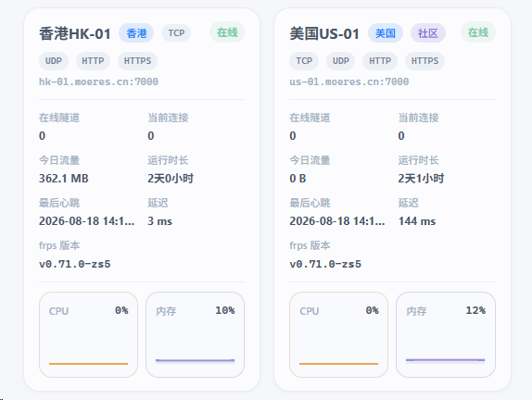Select the TCP tag on US-01 card

tap(304, 61)
